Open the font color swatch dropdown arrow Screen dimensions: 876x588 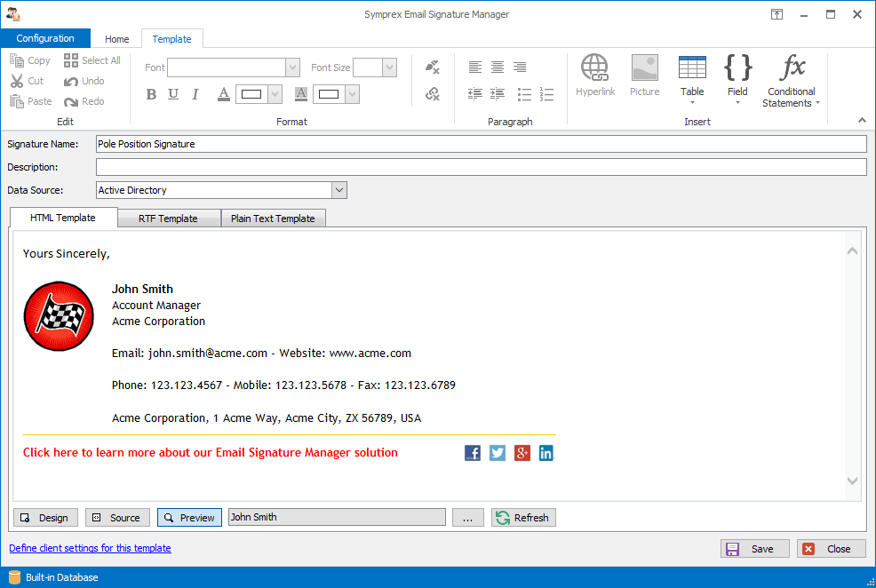(275, 94)
